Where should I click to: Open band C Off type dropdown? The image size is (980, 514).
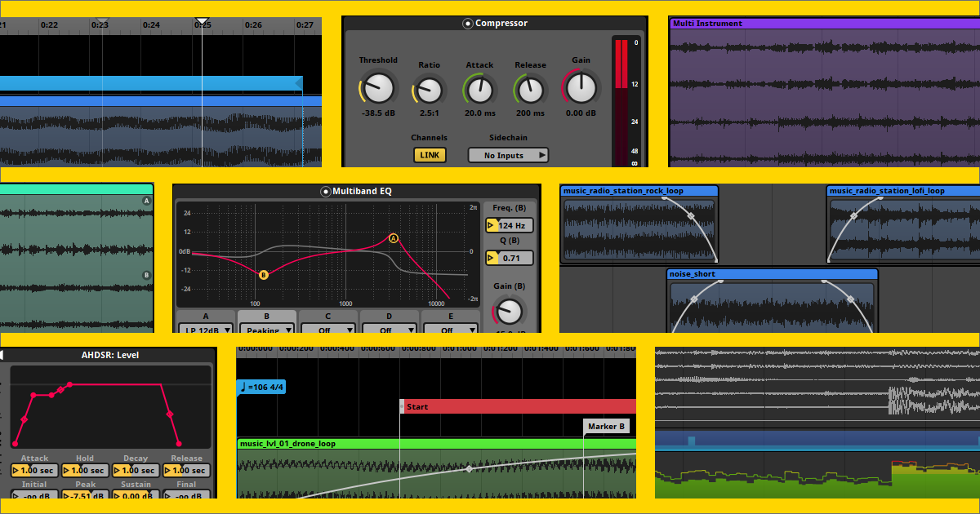point(328,329)
